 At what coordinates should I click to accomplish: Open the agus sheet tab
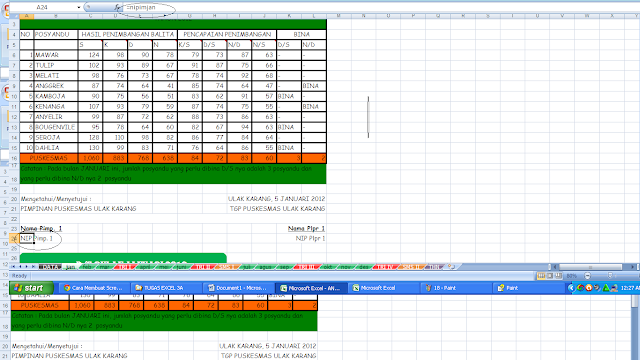265,267
